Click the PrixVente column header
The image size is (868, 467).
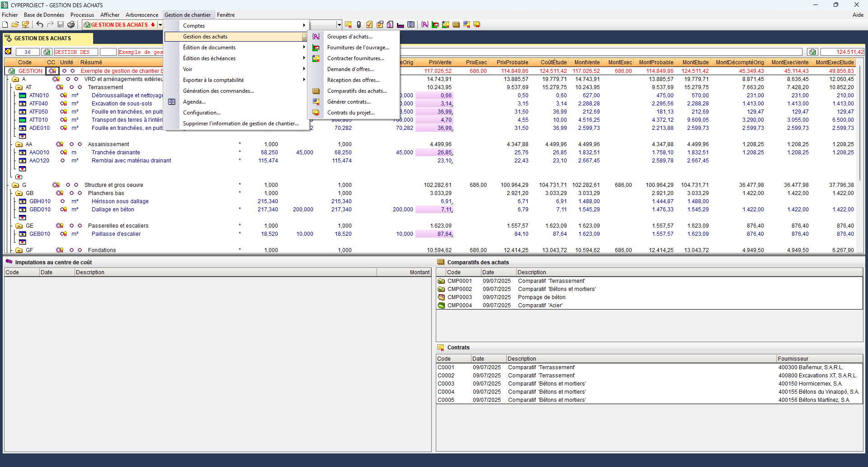[x=439, y=62]
